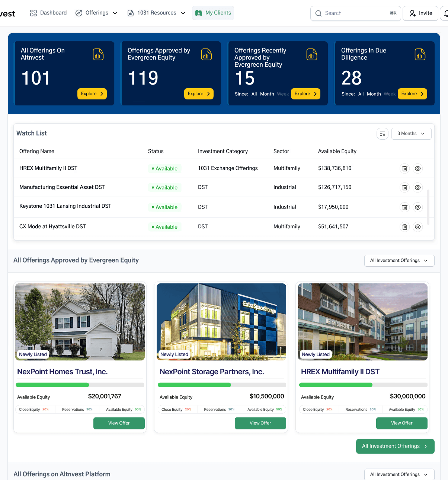The image size is (448, 480).
Task: Click NexPoint Homes Trust equity progress bar
Action: click(x=80, y=385)
